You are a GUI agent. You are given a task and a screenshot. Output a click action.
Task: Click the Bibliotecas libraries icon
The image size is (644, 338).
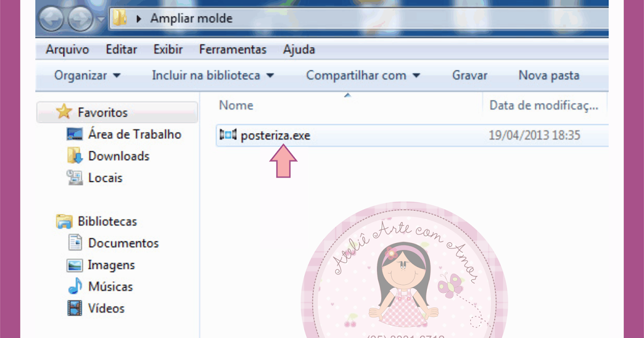[64, 221]
